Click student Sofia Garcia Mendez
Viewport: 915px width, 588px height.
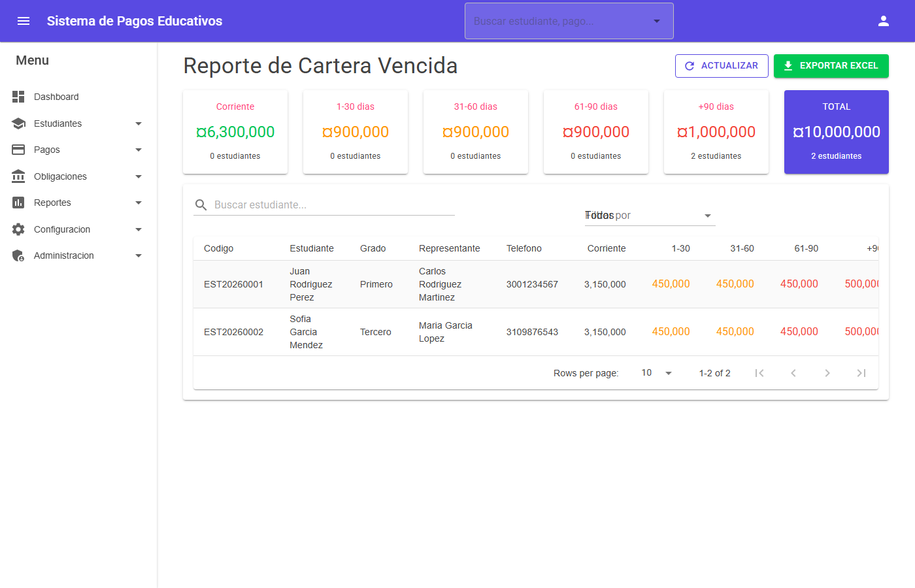[x=307, y=332]
